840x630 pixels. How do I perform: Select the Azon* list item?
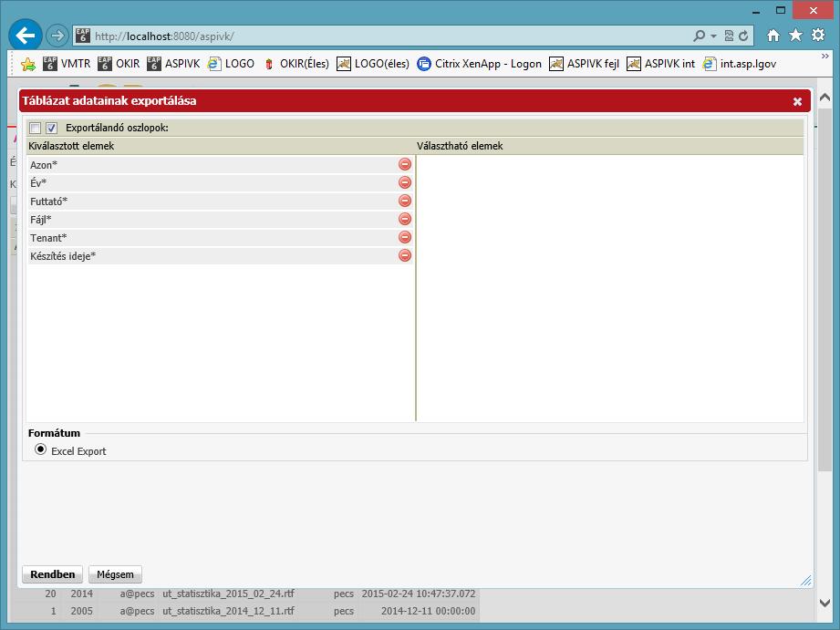click(x=221, y=164)
